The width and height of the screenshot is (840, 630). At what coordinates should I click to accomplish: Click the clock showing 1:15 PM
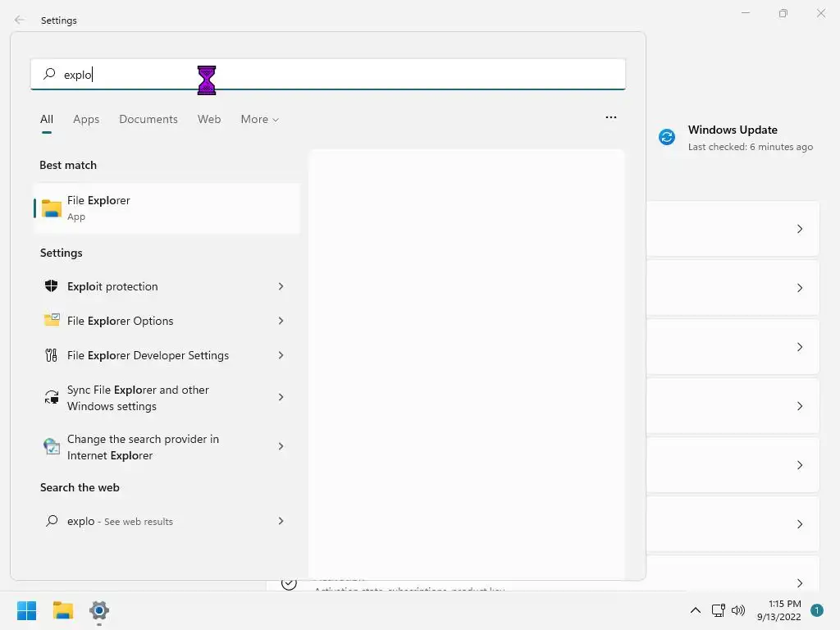tap(785, 604)
